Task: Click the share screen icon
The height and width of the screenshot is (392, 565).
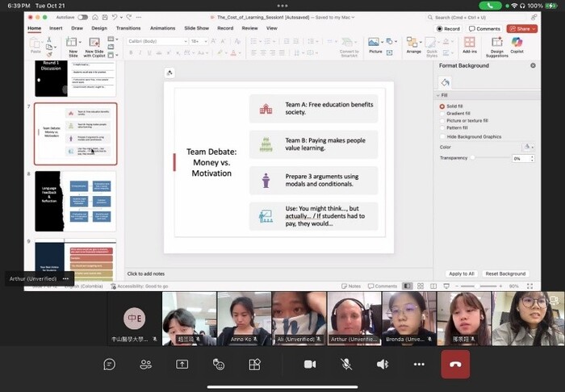Action: pyautogui.click(x=182, y=365)
